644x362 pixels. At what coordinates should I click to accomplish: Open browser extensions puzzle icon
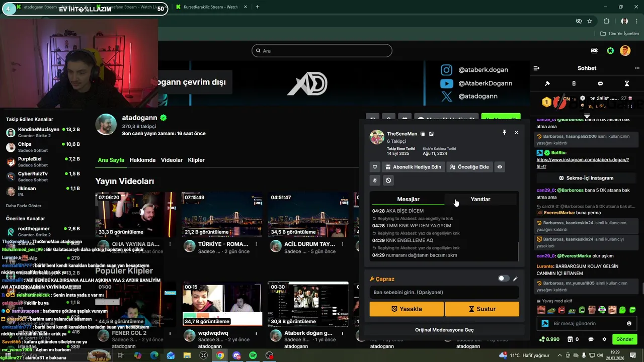point(606,21)
